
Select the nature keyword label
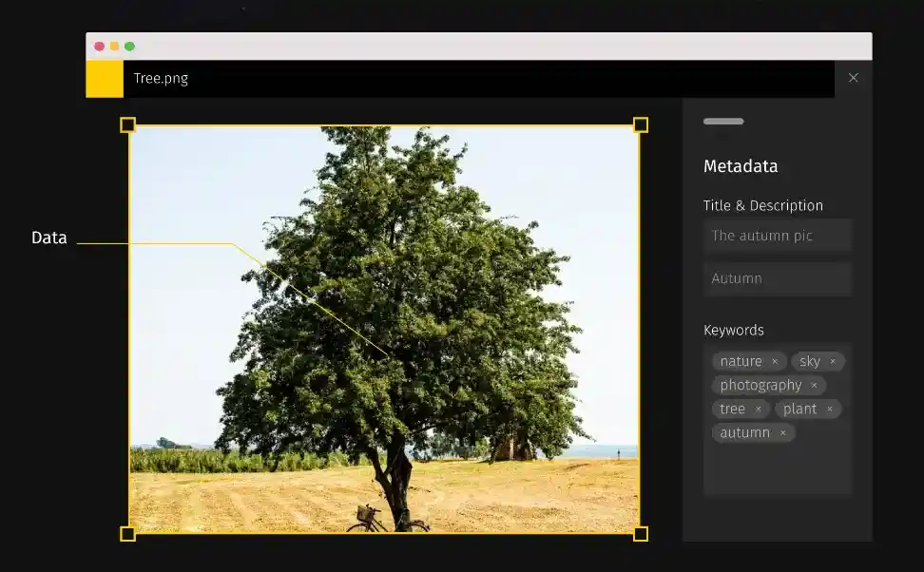pos(741,361)
